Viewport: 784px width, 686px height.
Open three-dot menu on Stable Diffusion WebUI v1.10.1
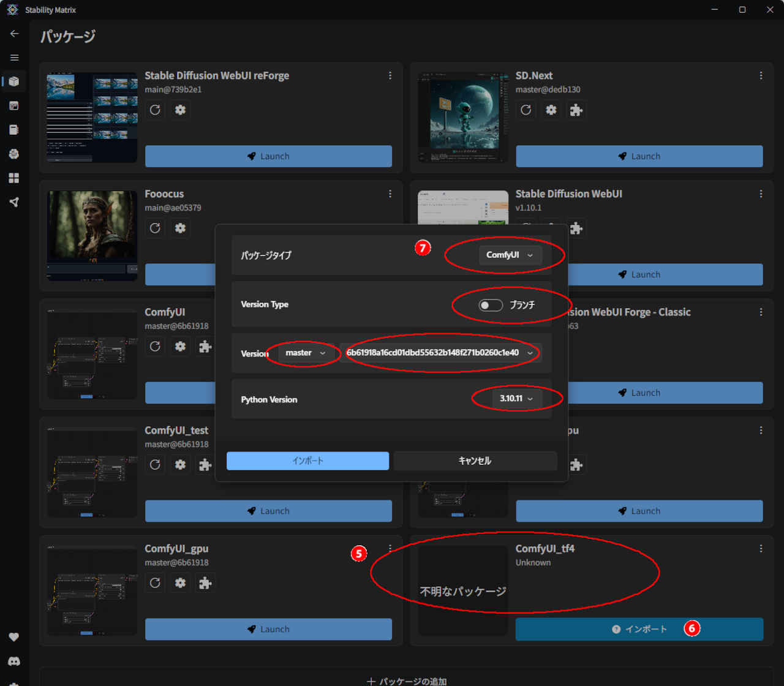761,194
